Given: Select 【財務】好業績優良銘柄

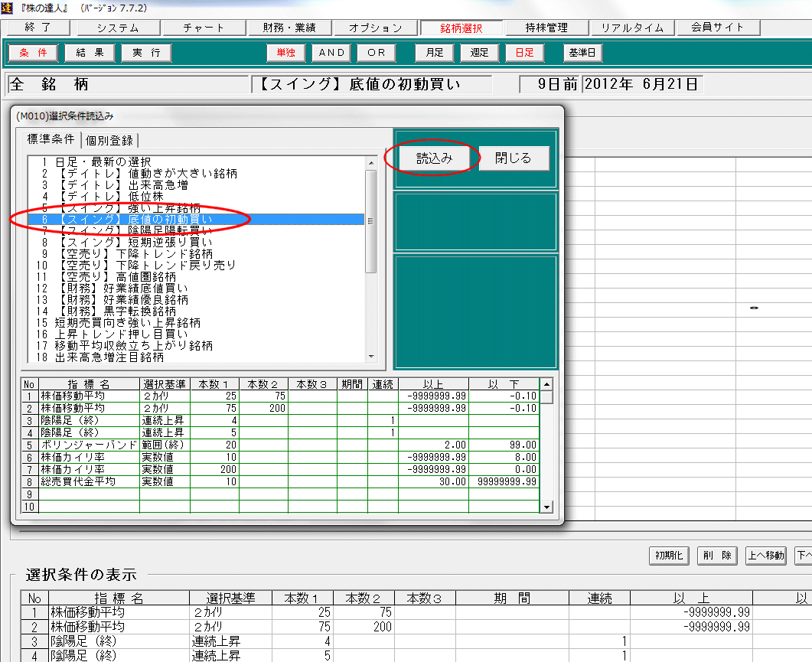Looking at the screenshot, I should tap(196, 299).
